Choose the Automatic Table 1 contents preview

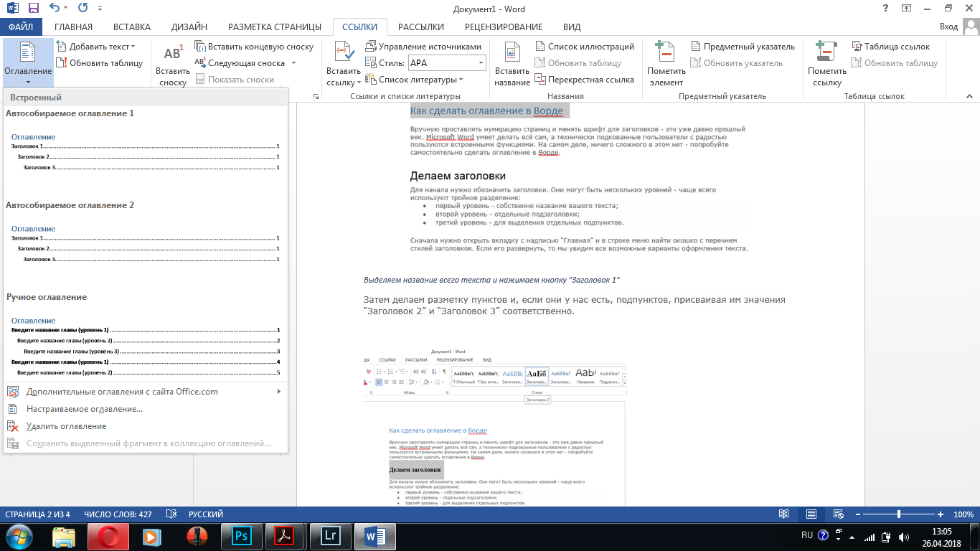click(145, 151)
